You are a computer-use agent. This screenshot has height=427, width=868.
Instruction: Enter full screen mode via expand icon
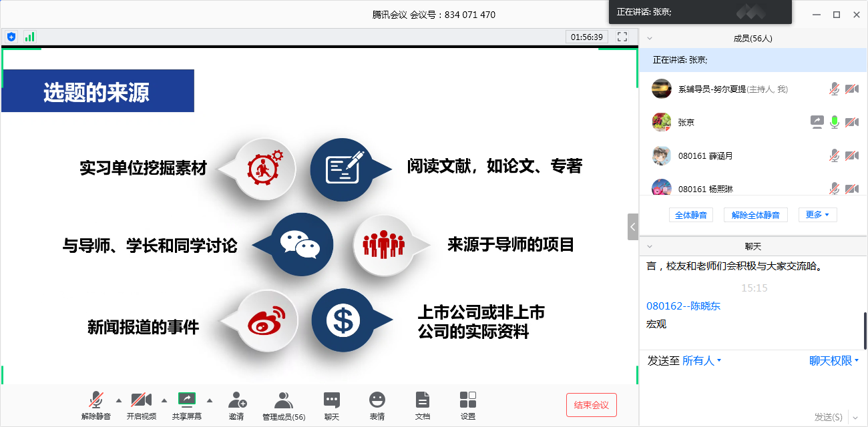coord(622,37)
